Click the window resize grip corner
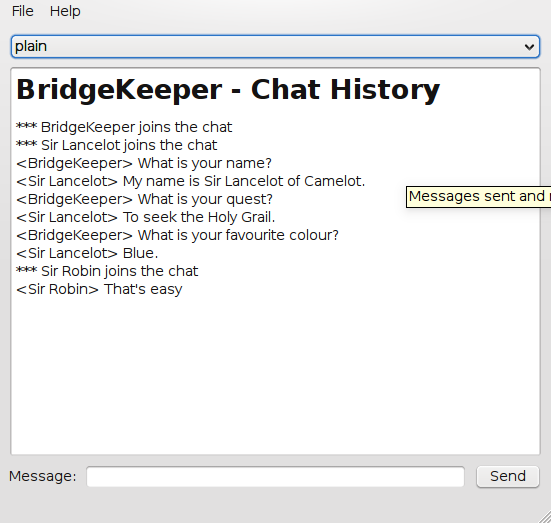Viewport: 551px width, 523px height. (x=544, y=516)
